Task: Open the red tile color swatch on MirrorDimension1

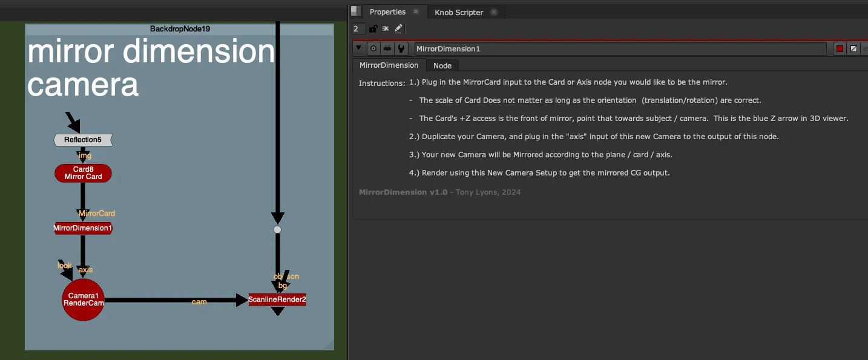Action: [x=840, y=48]
